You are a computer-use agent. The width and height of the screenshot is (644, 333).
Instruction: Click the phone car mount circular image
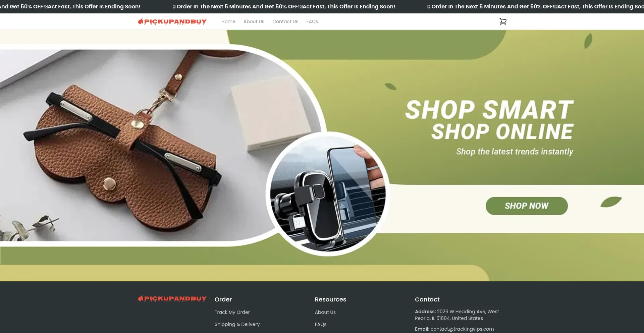(328, 194)
